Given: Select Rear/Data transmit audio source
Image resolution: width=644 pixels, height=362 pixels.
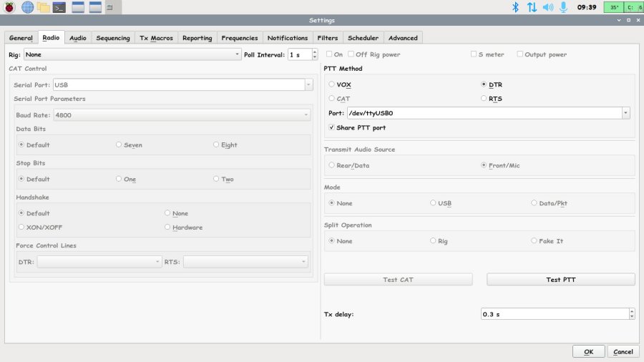Looking at the screenshot, I should coord(348,165).
